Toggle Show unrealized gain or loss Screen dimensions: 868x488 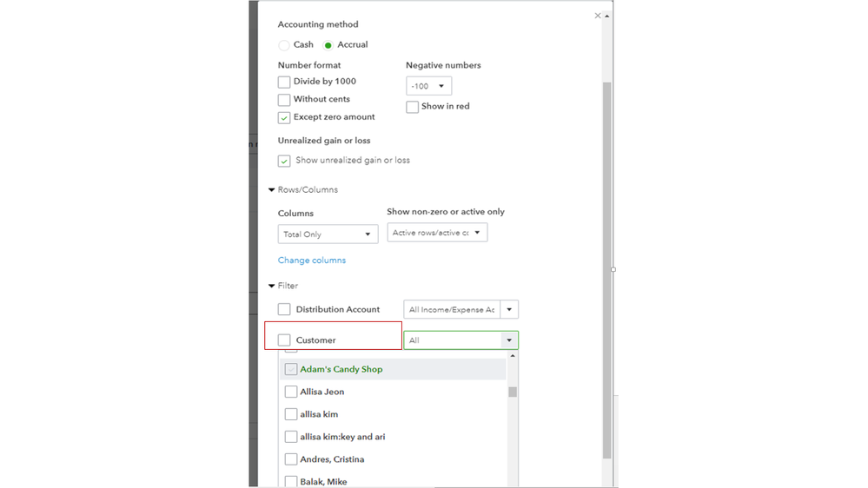tap(284, 161)
